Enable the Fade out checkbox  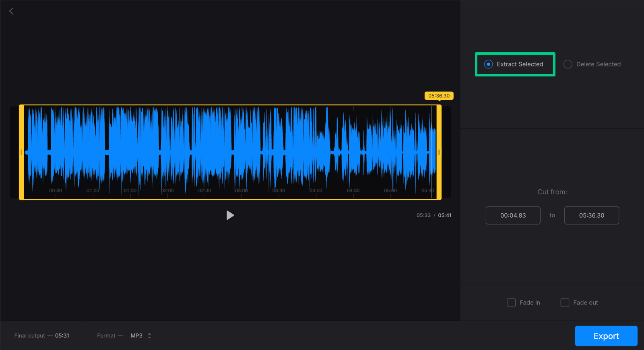(565, 303)
